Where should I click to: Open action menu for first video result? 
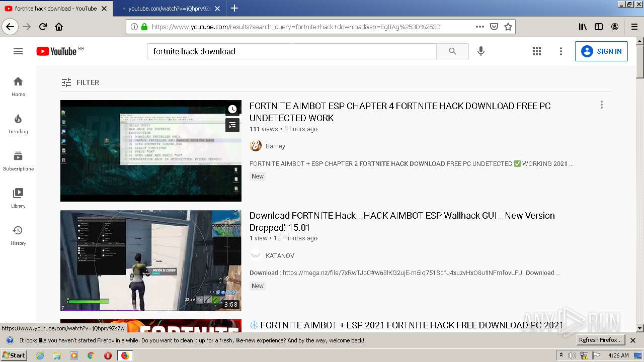(601, 105)
